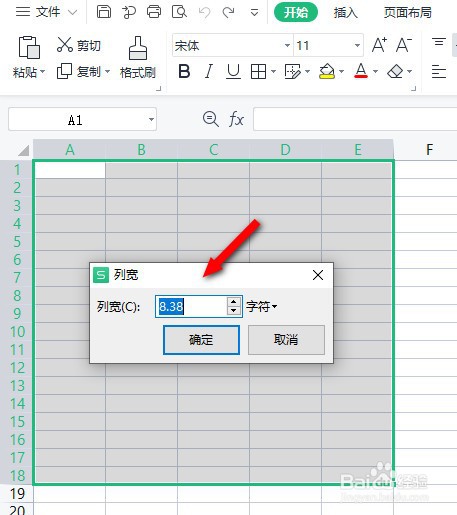Screen dimensions: 457x515
Task: Click cell A1
Action: (x=70, y=170)
